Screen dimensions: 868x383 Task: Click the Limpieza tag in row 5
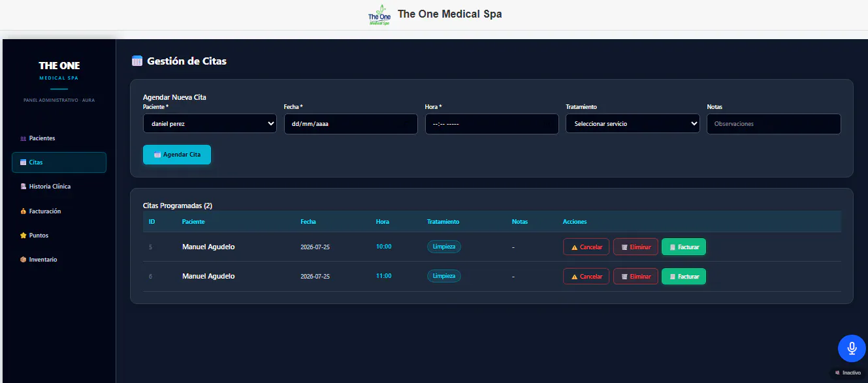444,247
